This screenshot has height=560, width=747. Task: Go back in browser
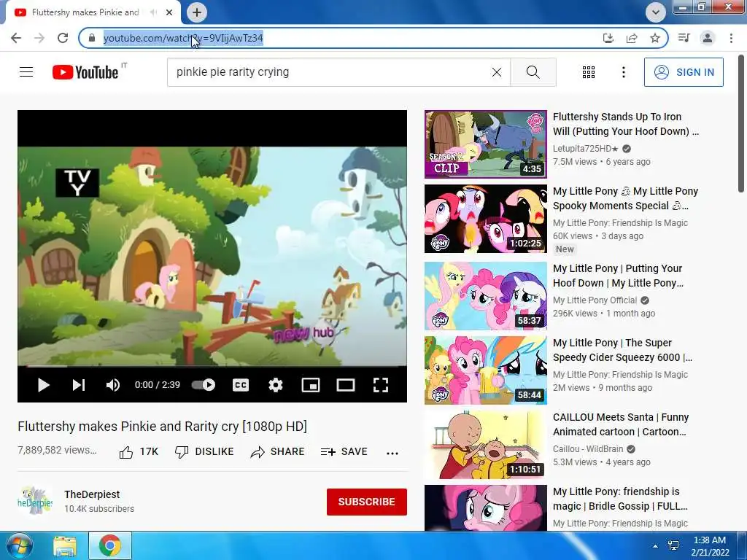[16, 38]
